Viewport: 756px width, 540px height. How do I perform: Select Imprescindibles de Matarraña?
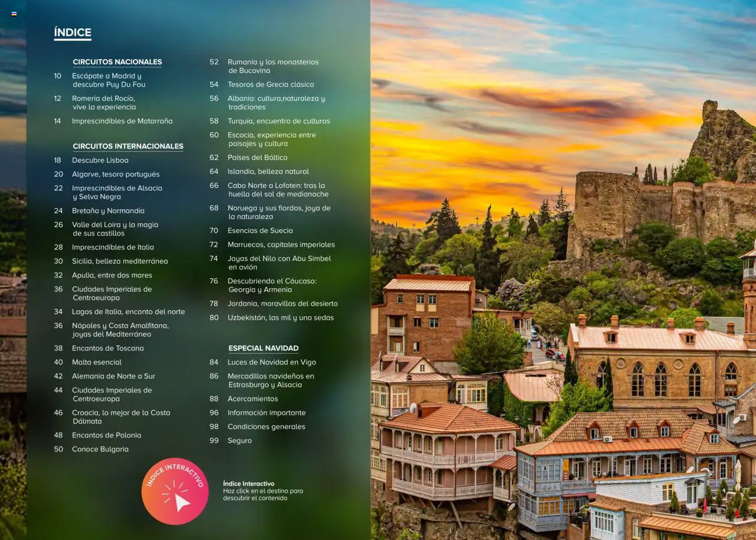coord(122,121)
